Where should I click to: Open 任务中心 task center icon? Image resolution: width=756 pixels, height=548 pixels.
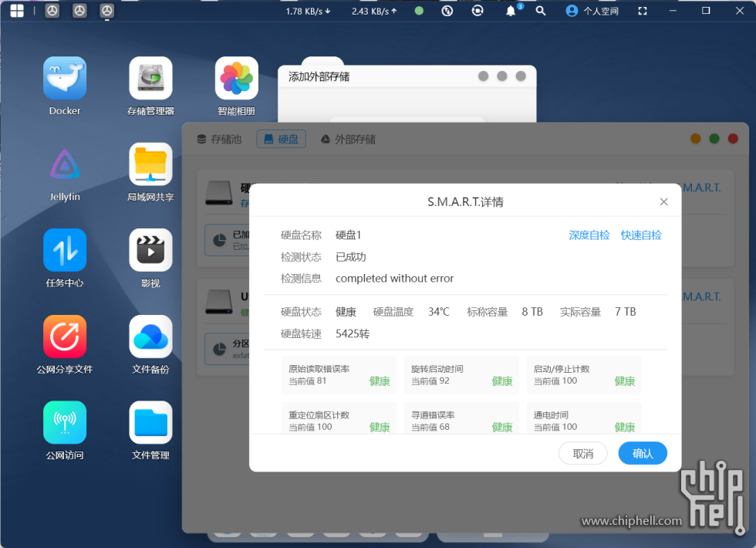coord(65,250)
